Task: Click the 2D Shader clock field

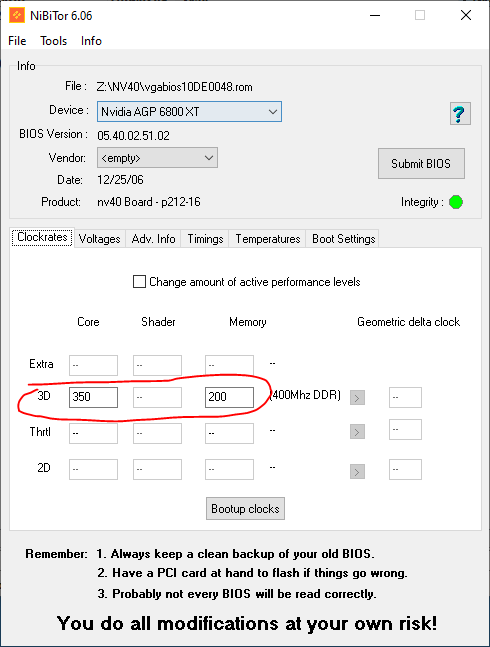Action: 157,469
